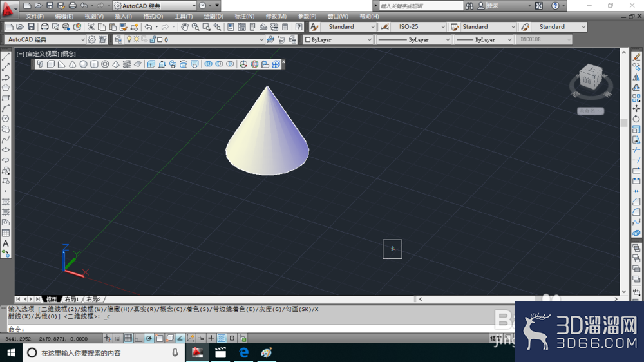Image resolution: width=644 pixels, height=362 pixels.
Task: Open the AutoCAD 经典 workspace dropdown in the workspace toolbar
Action: [82, 39]
